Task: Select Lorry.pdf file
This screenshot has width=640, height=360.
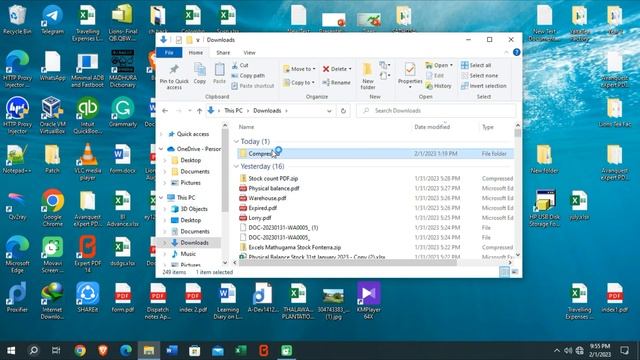Action: [x=260, y=218]
